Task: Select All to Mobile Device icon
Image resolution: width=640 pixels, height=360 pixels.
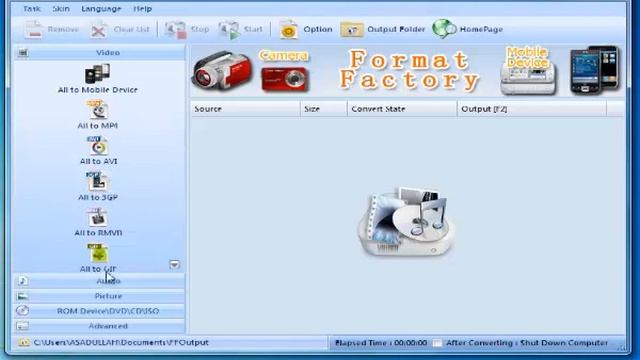Action: [x=98, y=73]
